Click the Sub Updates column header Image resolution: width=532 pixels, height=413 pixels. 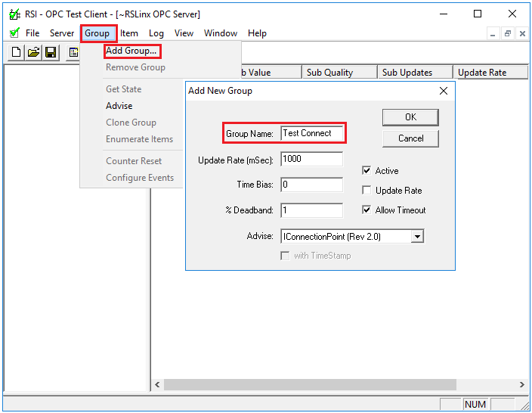(x=415, y=73)
